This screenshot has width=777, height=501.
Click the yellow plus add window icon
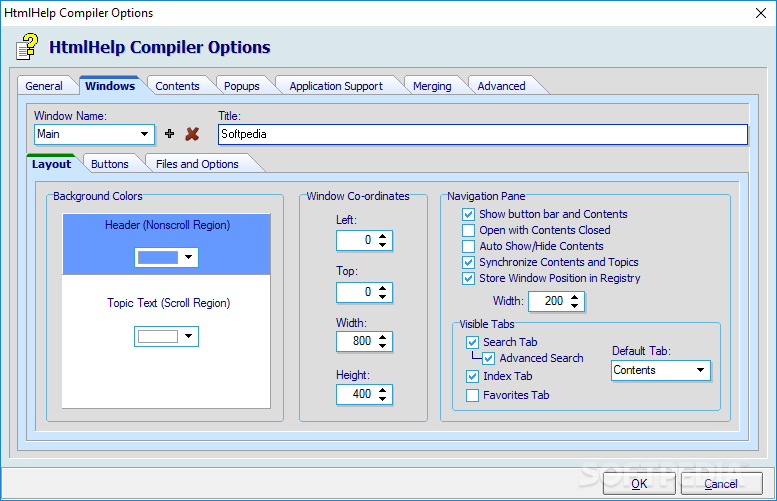[169, 134]
